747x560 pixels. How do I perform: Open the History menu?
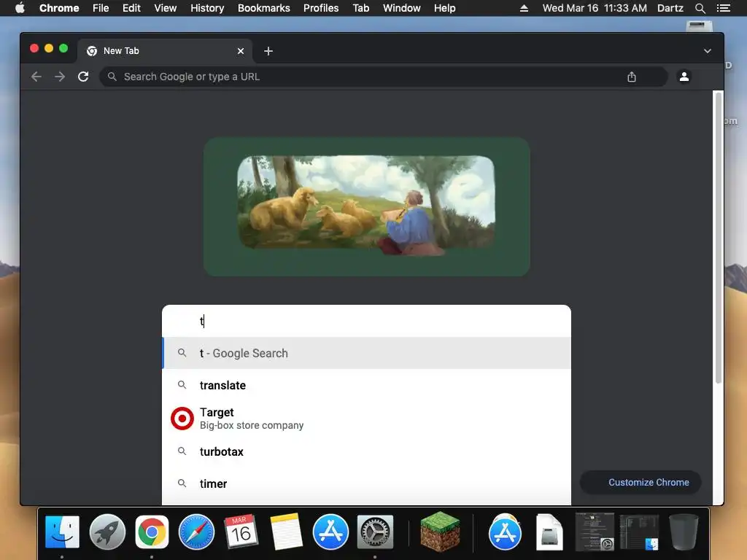click(x=207, y=8)
